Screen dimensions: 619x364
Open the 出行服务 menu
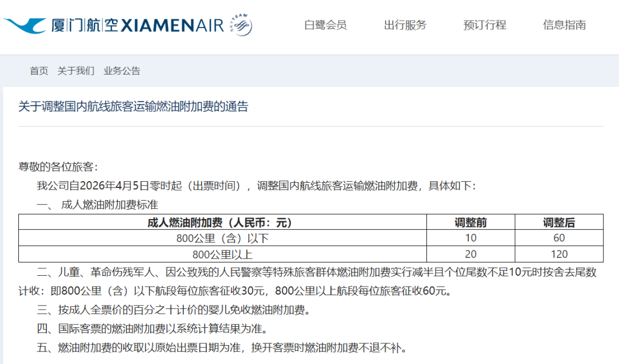click(x=405, y=25)
